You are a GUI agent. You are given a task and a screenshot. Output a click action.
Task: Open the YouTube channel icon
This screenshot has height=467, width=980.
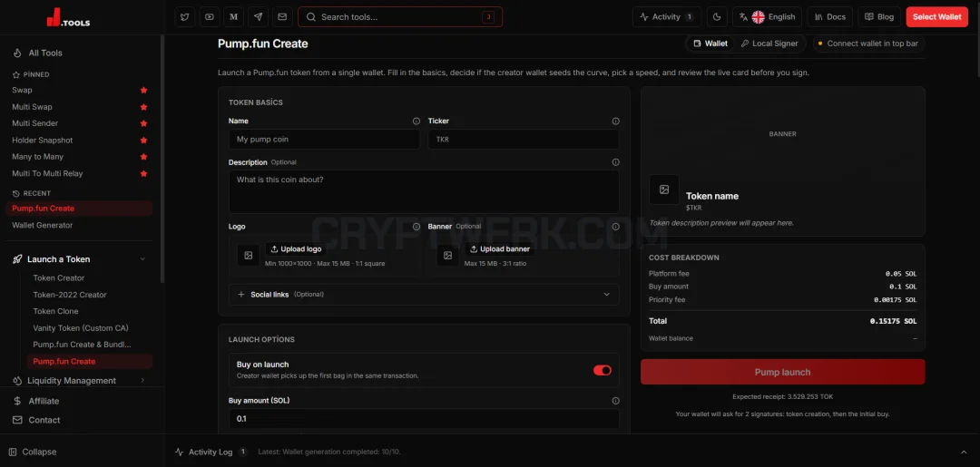210,17
